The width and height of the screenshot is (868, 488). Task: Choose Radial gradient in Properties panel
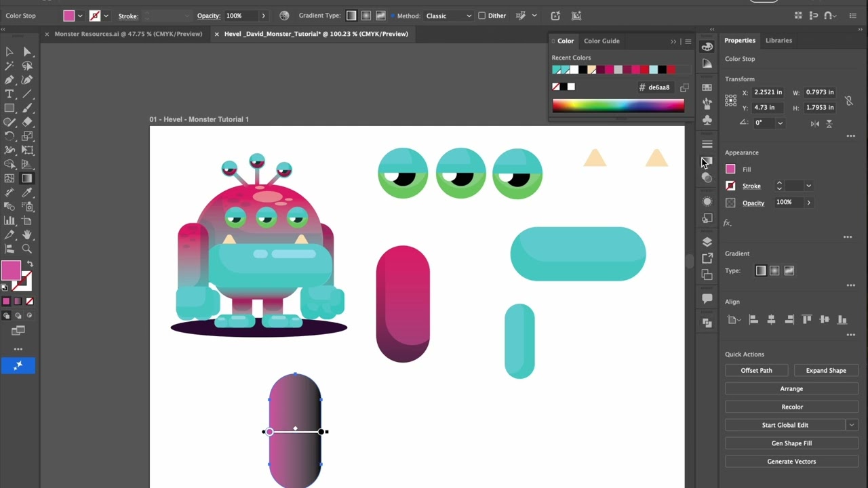coord(774,270)
